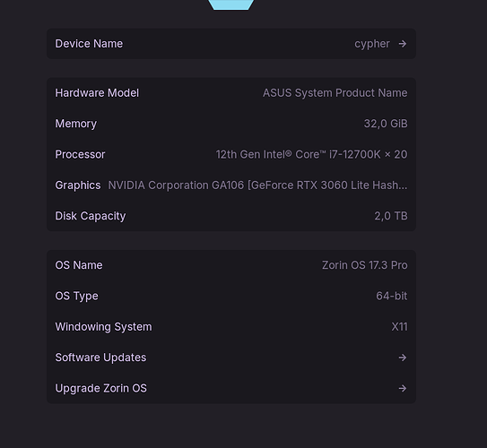Viewport: 487px width, 448px height.
Task: Click the blue Zorin logo at top
Action: [x=230, y=4]
